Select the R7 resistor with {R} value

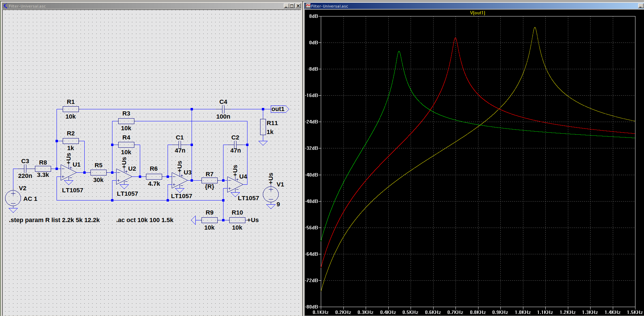coord(209,180)
